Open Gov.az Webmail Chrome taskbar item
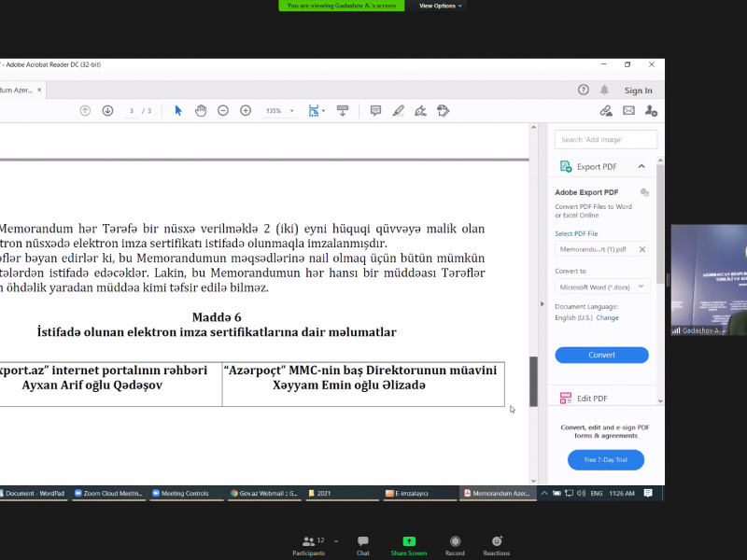The image size is (747, 560). (x=264, y=494)
